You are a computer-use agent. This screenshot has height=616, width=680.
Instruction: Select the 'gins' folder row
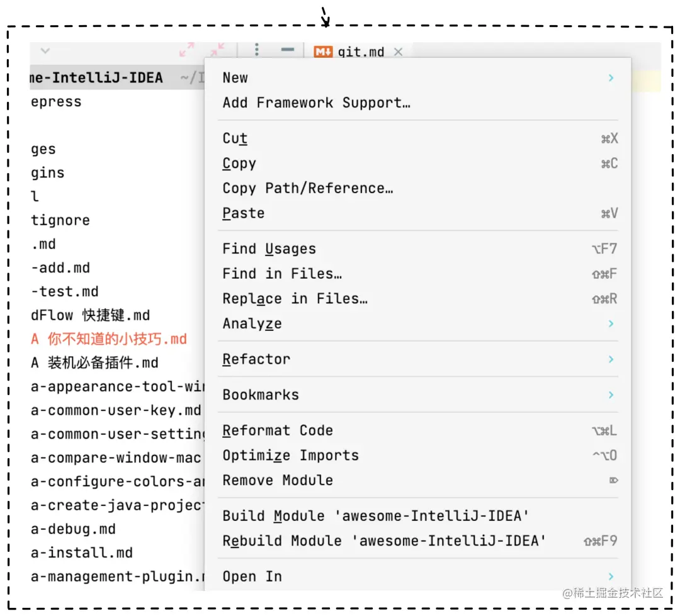pyautogui.click(x=117, y=173)
